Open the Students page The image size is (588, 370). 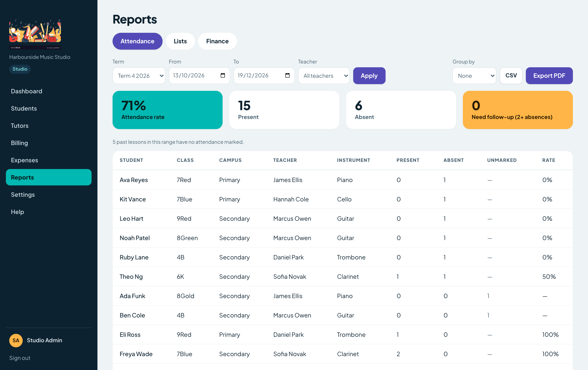point(49,108)
